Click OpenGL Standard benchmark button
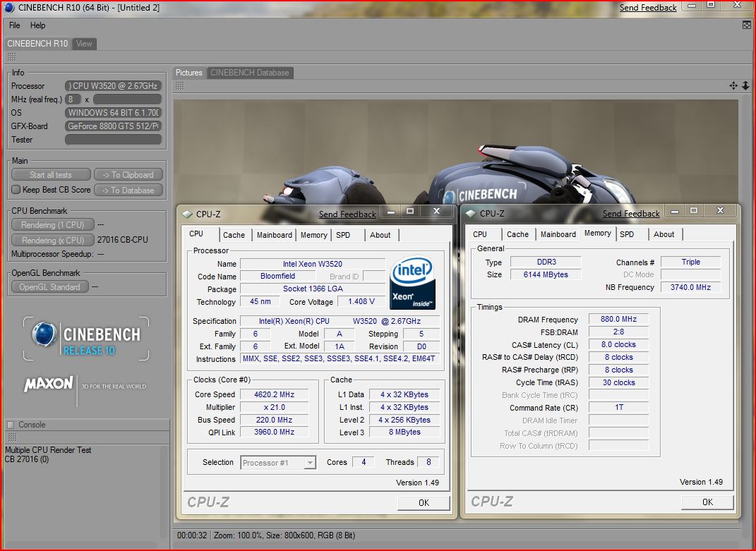Image resolution: width=756 pixels, height=551 pixels. (49, 287)
